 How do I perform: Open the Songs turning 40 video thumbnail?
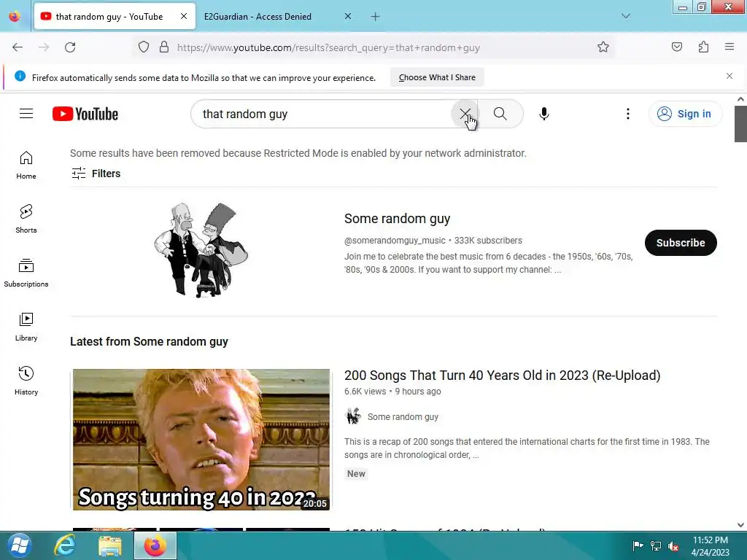click(201, 439)
